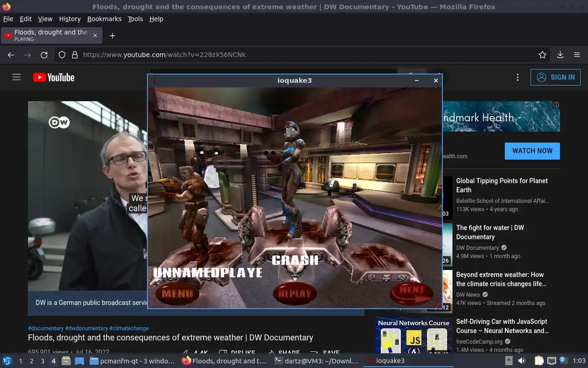
Task: Click the SIGN IN button on YouTube
Action: coord(555,77)
